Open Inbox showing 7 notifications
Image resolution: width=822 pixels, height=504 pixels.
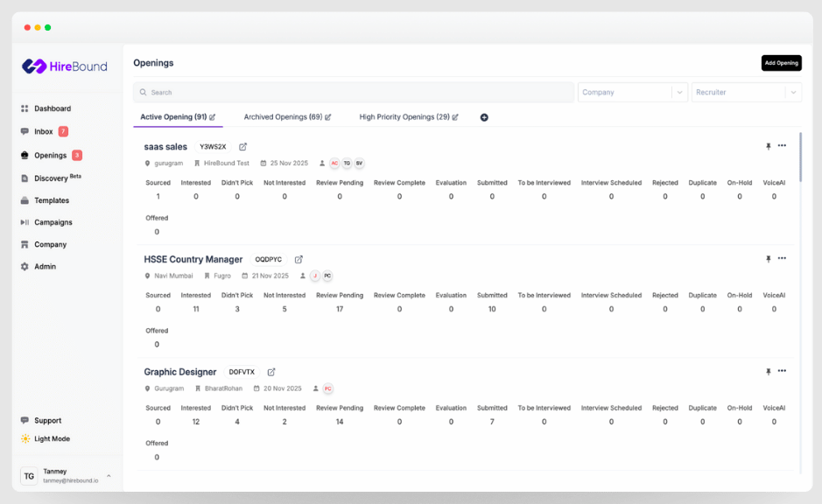tap(42, 131)
